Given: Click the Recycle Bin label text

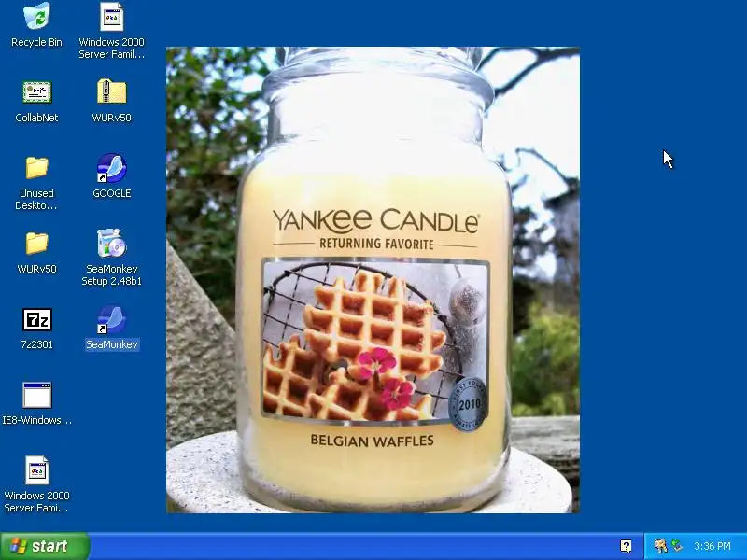Looking at the screenshot, I should pyautogui.click(x=36, y=42).
